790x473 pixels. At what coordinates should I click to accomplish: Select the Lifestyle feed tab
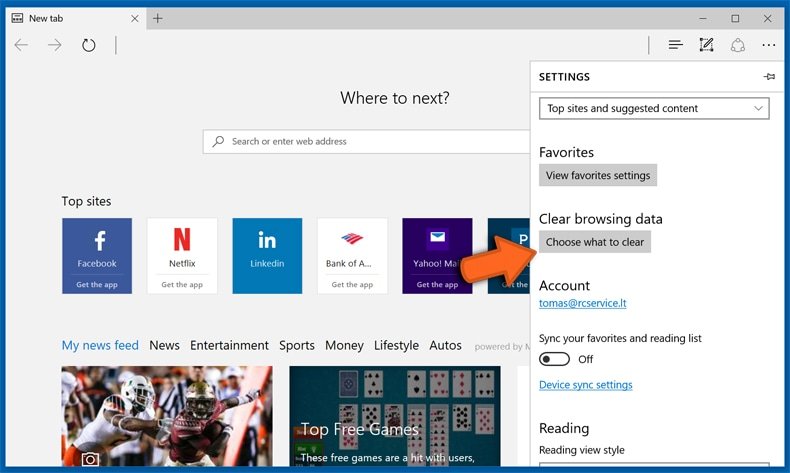[x=396, y=346]
